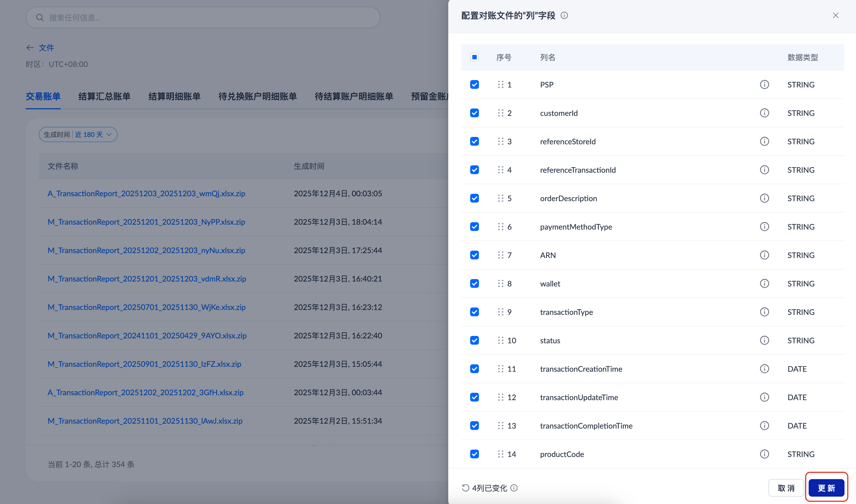Uncheck the orderDescription column checkbox
The image size is (856, 504).
coord(474,198)
